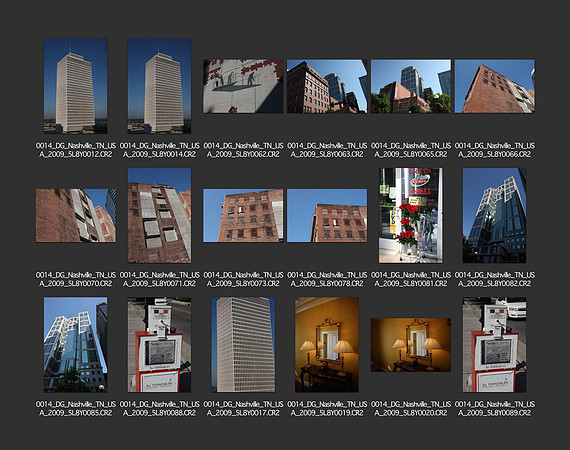This screenshot has height=450, width=570.
Task: Select the brick building corner thumbnail 5L8Y0066
Action: tap(495, 86)
